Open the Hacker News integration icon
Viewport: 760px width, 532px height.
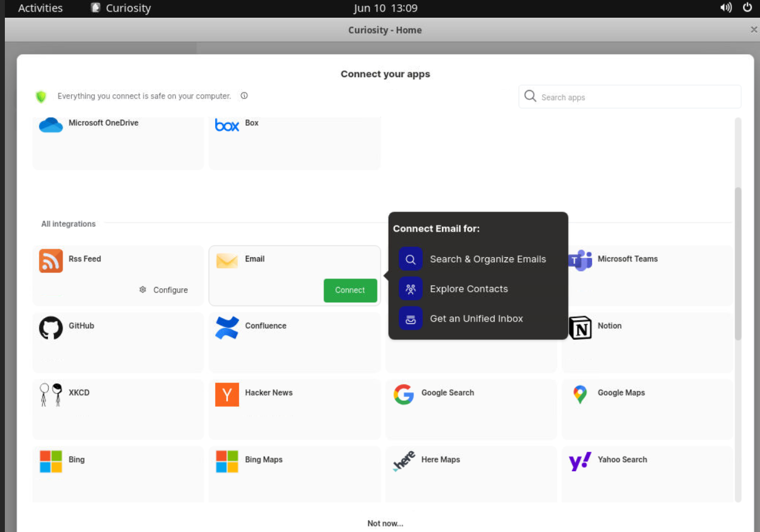pos(227,395)
